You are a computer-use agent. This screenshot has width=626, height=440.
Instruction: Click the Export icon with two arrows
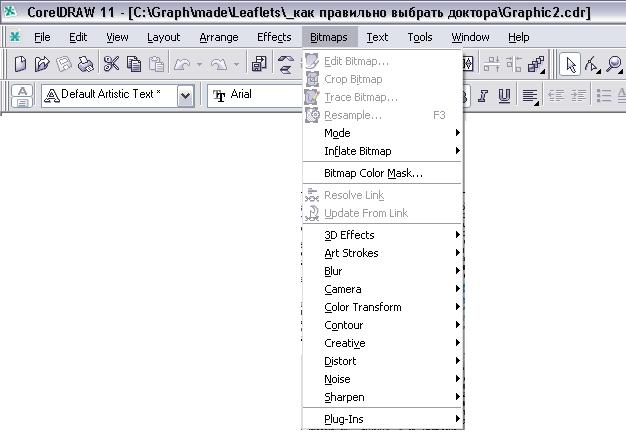tap(285, 64)
